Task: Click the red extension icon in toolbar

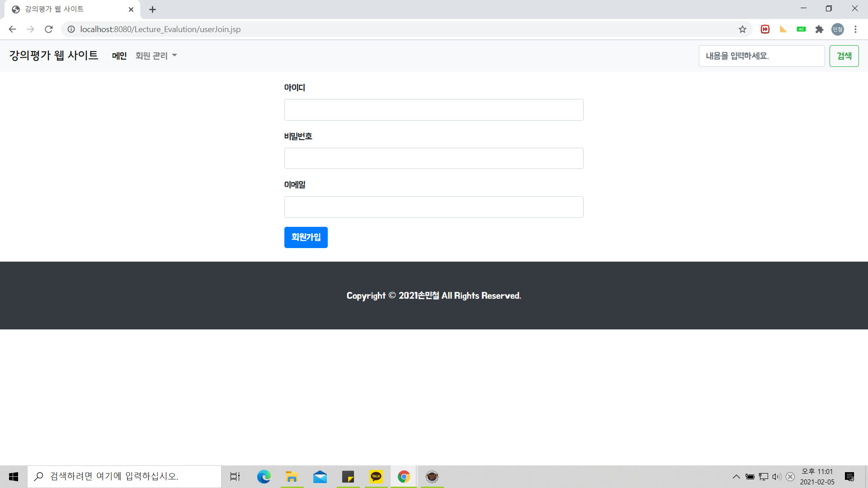Action: [x=765, y=29]
